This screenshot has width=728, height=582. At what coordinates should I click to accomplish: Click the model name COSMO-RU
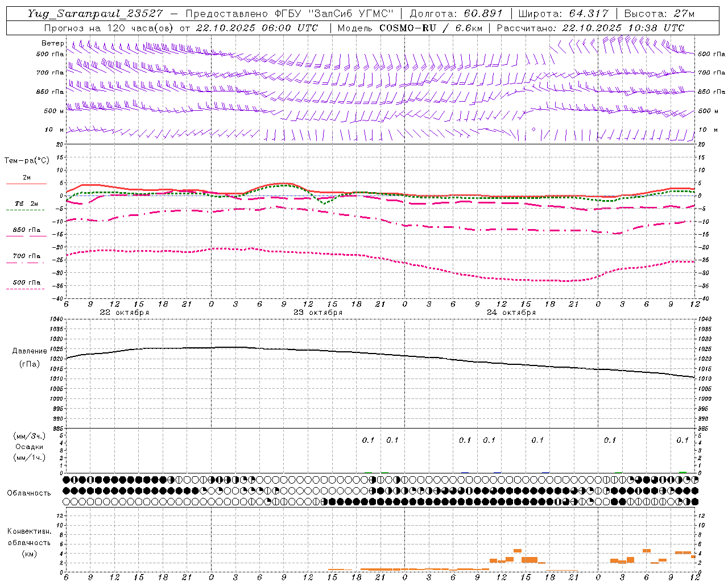click(x=408, y=28)
